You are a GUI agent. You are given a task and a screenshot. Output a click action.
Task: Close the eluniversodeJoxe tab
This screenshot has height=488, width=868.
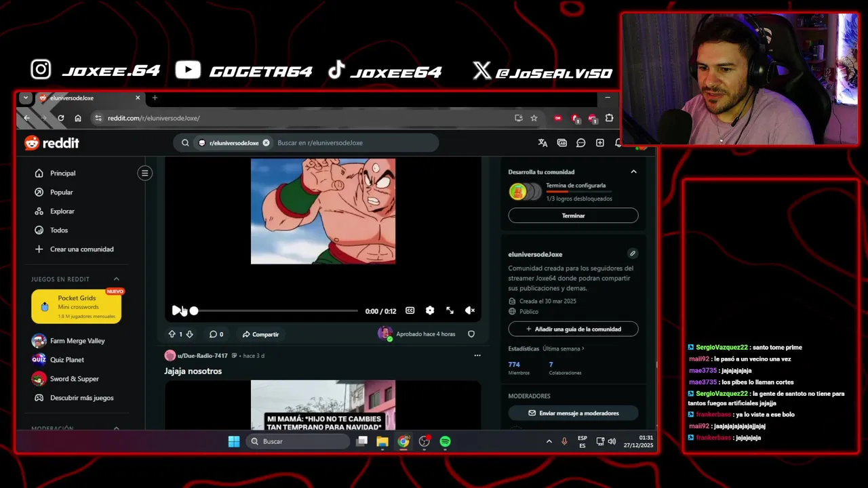[x=138, y=98]
